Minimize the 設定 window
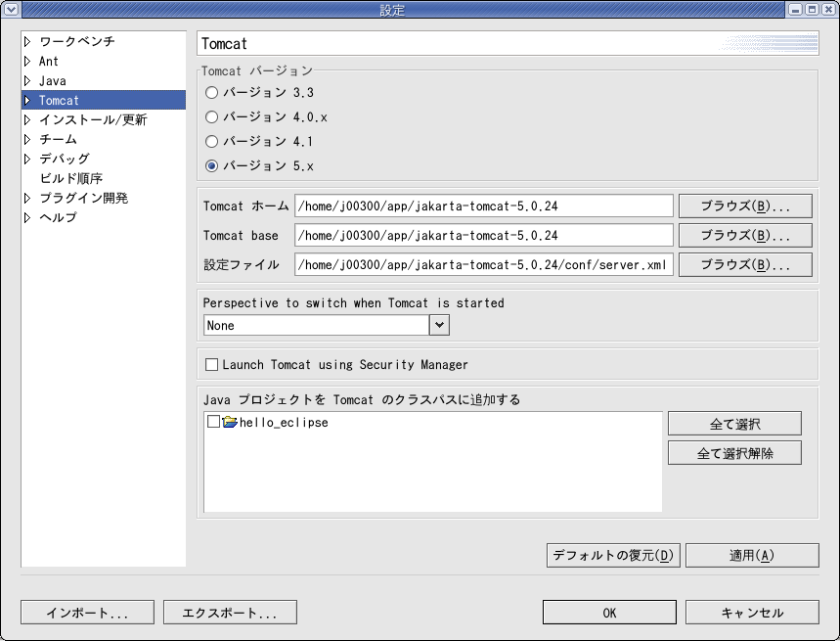The image size is (840, 641). [x=796, y=9]
